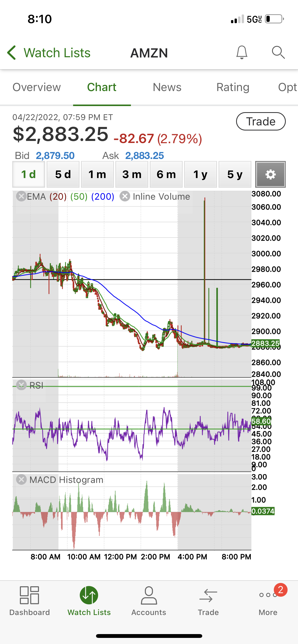Tap the last price $2,883.25
This screenshot has height=644, width=298.
[61, 134]
